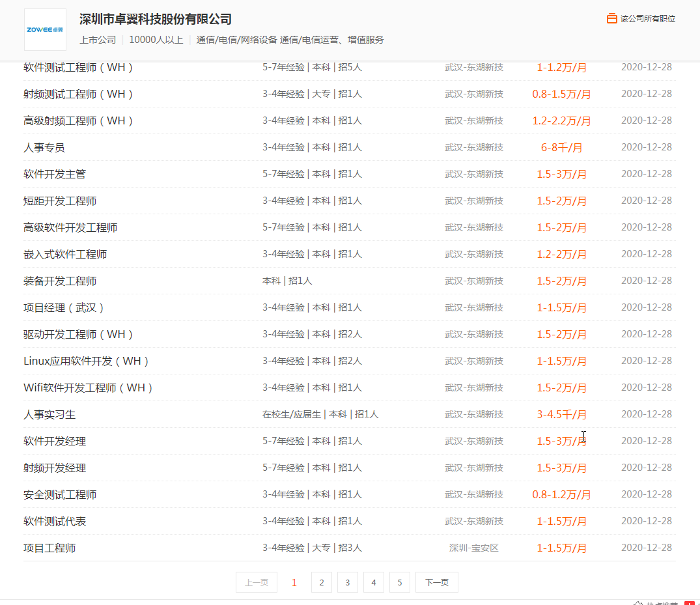Open job 软件开发经理
Viewport: 700px width, 605px height.
(55, 442)
